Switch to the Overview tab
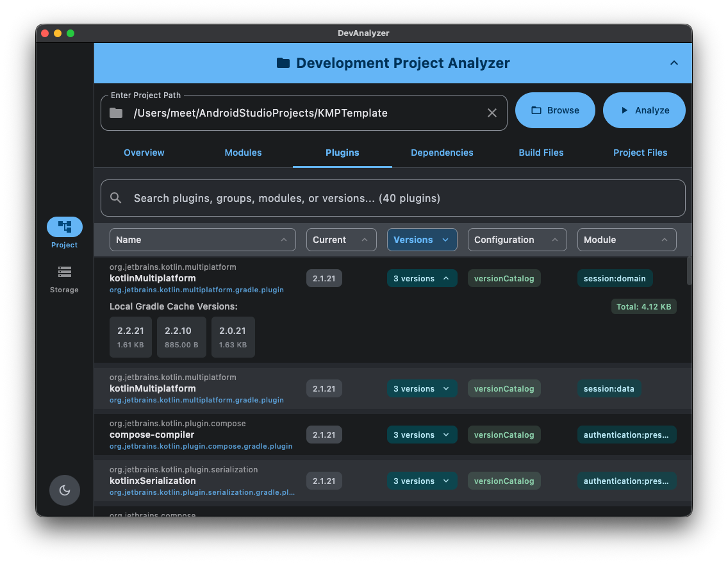Viewport: 728px width, 564px height. (x=144, y=153)
